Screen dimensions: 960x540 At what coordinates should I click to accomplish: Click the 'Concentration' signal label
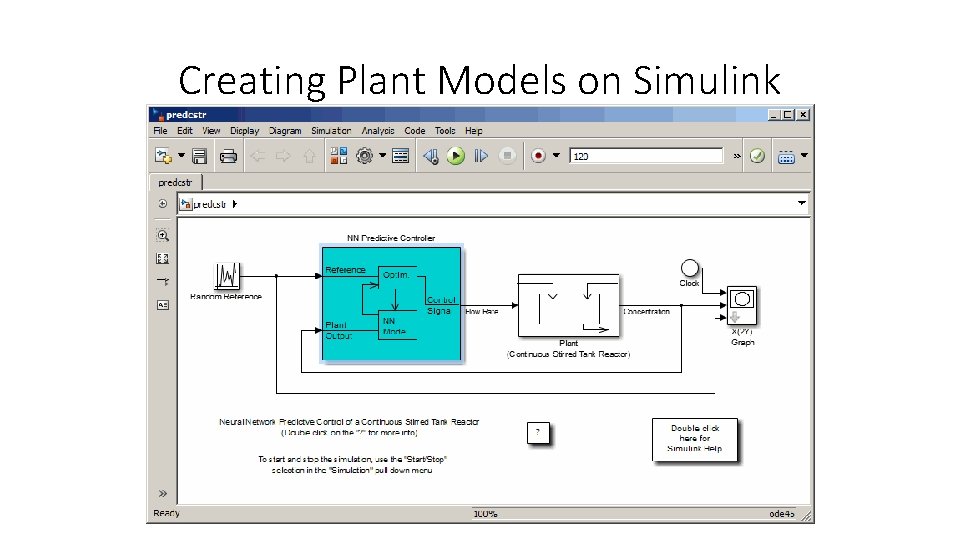pyautogui.click(x=647, y=312)
